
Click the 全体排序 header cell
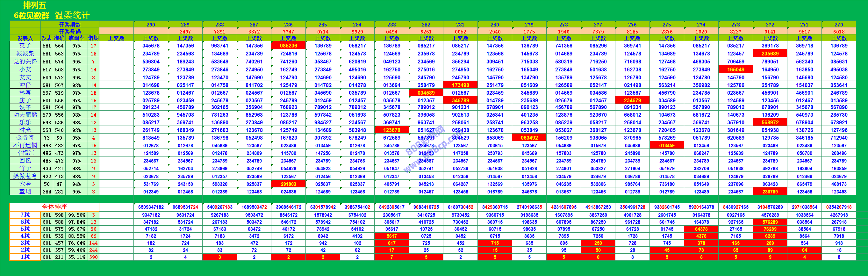(54, 207)
